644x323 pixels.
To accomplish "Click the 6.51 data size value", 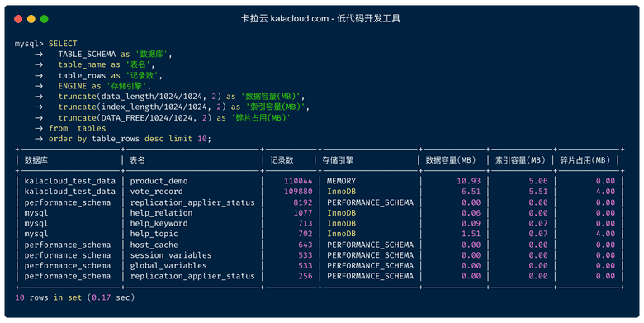I will pyautogui.click(x=471, y=192).
